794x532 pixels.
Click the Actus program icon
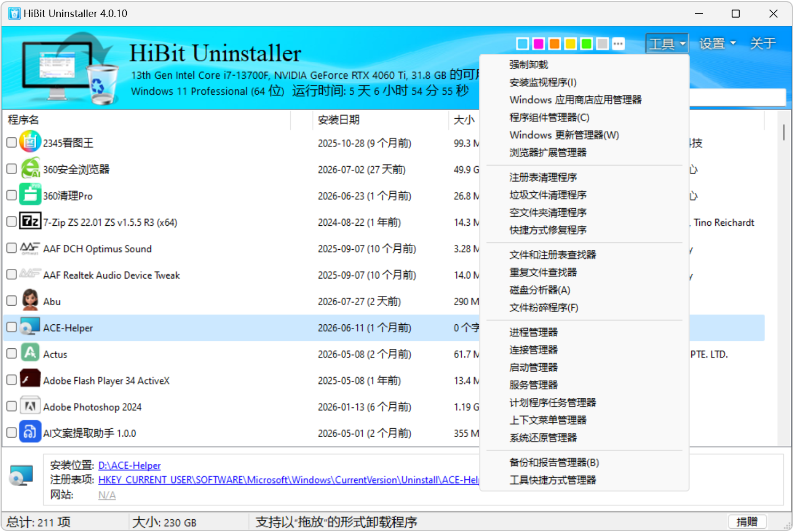tap(30, 353)
